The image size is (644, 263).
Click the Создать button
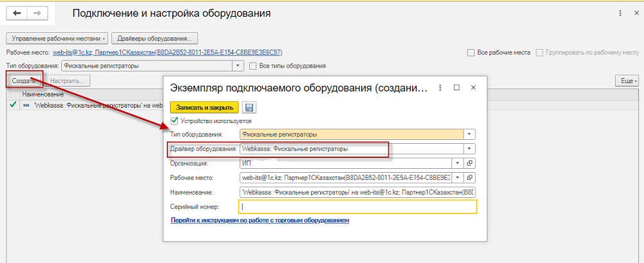pyautogui.click(x=23, y=81)
